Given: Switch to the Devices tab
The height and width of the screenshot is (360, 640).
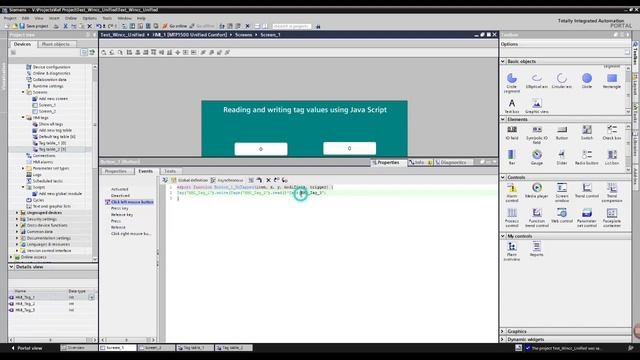Looking at the screenshot, I should pyautogui.click(x=22, y=44).
